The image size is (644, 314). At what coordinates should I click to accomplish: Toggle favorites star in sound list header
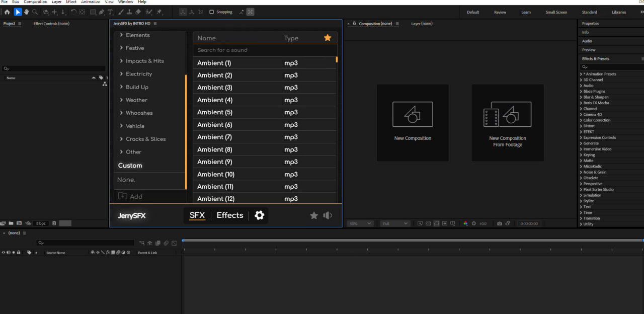328,38
